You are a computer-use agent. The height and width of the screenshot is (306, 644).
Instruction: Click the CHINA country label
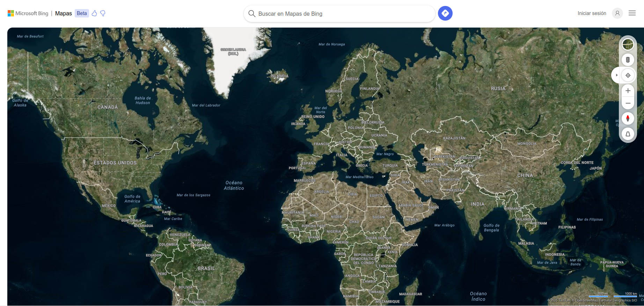click(525, 175)
